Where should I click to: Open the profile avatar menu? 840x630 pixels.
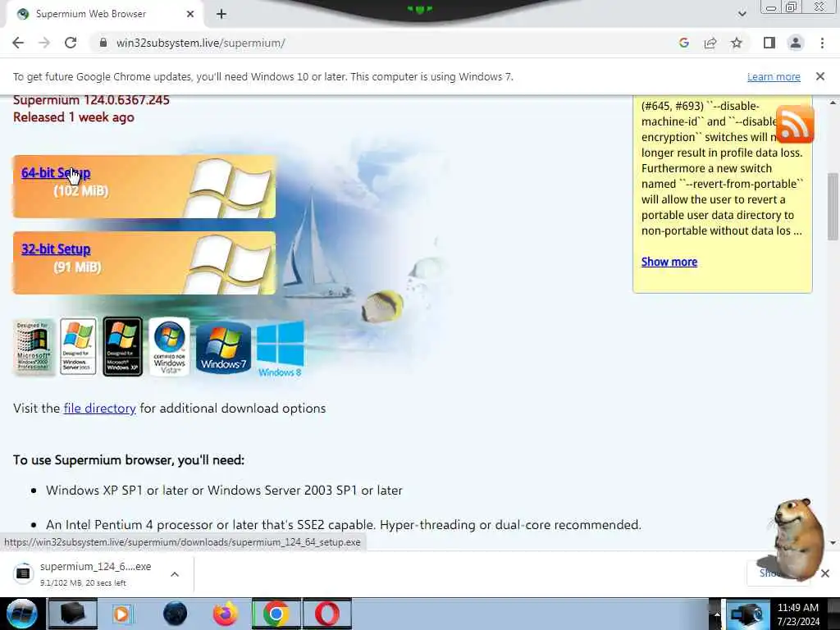796,43
